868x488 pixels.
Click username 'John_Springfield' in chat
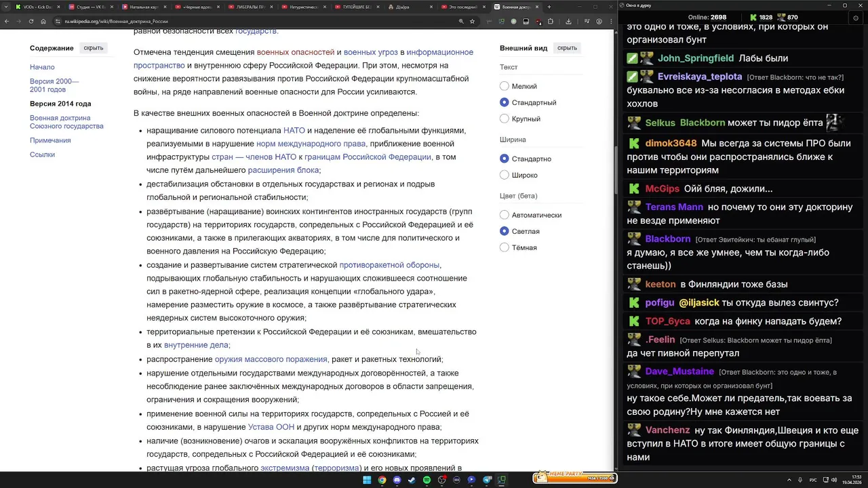[x=696, y=58]
